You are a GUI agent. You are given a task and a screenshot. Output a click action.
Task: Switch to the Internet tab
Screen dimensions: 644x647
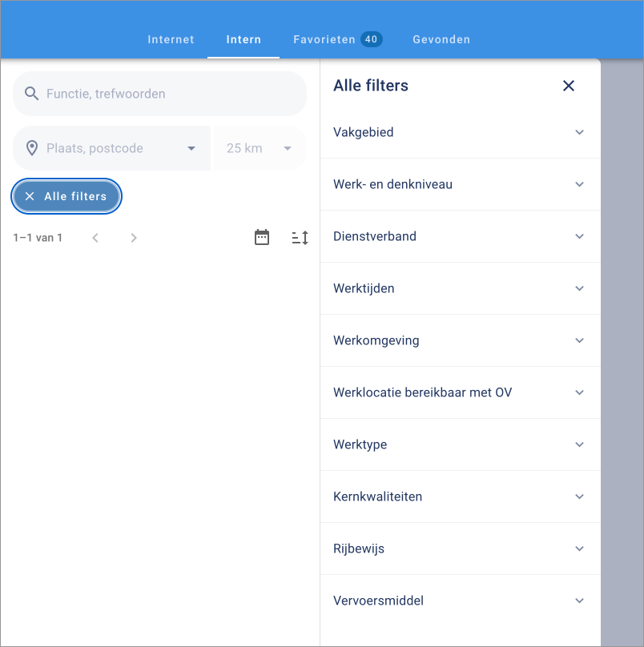(x=171, y=39)
